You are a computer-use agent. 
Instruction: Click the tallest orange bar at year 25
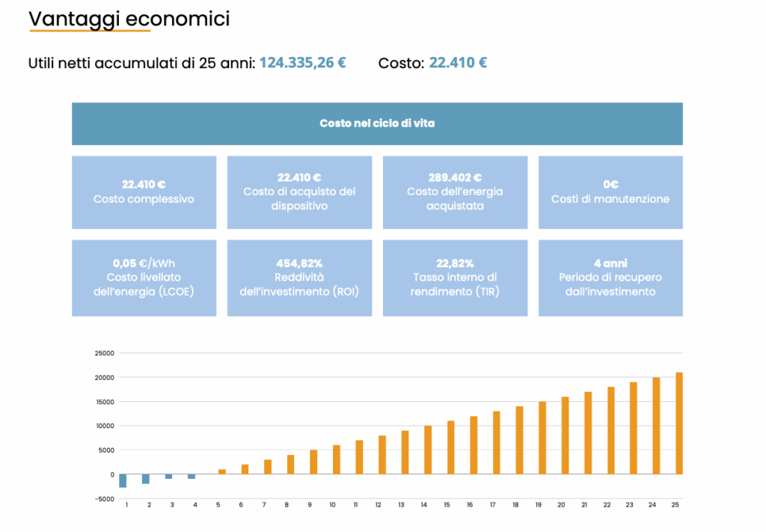point(679,424)
